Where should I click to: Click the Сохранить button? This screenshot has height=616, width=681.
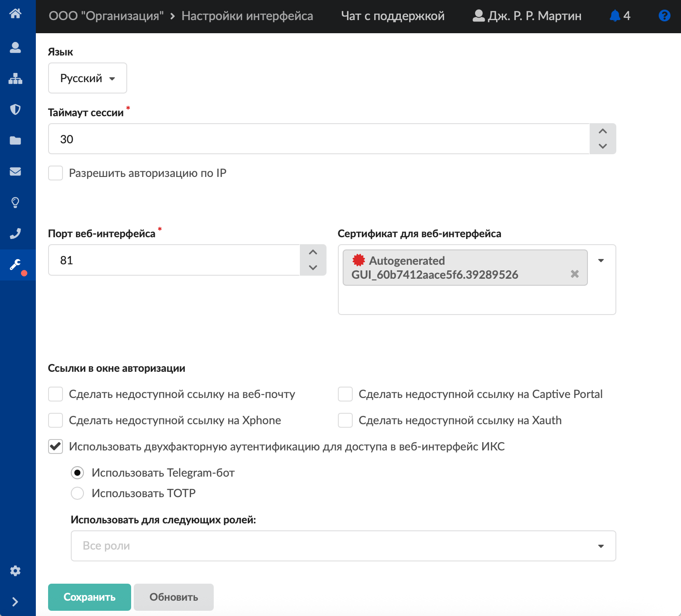pos(89,597)
